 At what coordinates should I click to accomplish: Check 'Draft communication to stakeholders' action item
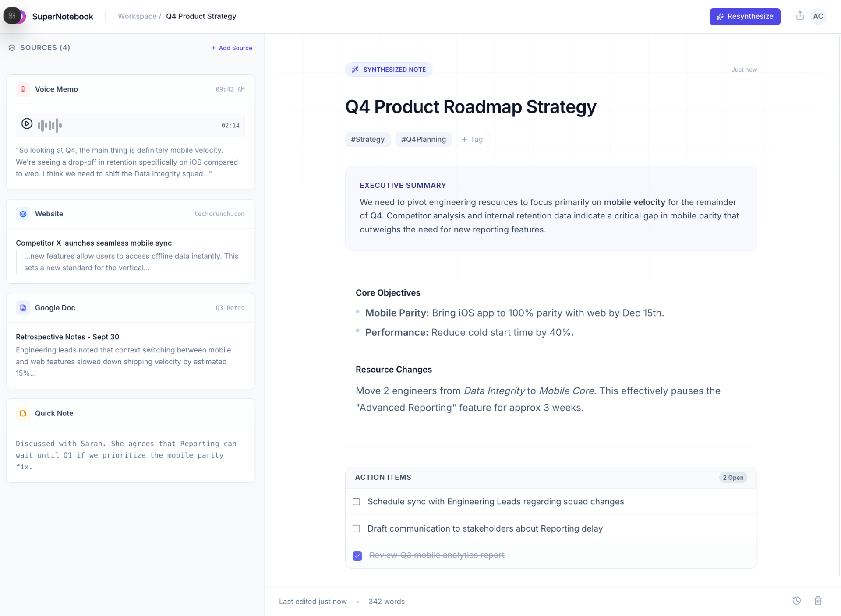tap(357, 528)
